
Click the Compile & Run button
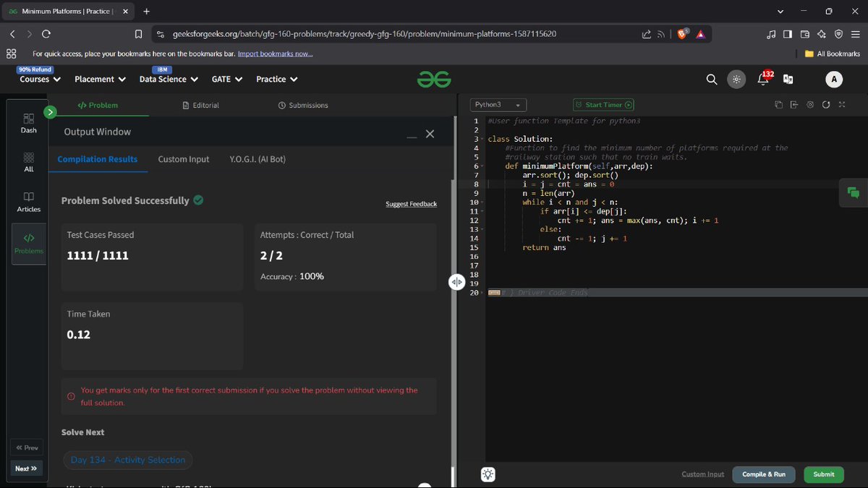[764, 474]
